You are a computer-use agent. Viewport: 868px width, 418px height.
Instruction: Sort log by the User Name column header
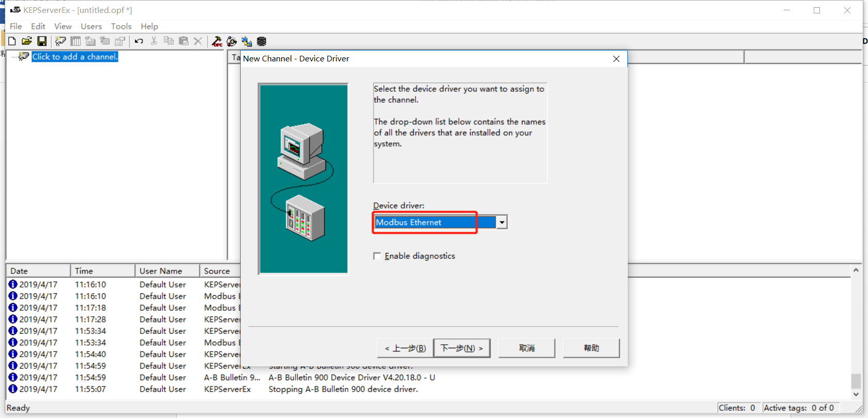point(167,271)
